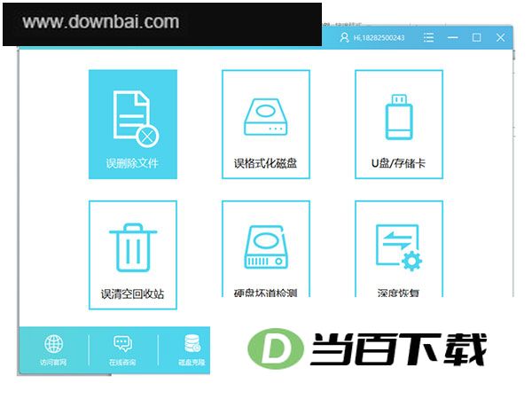Select the 硬盘坏道检测 bad sector detection tile
This screenshot has width=532, height=399.
(x=266, y=248)
